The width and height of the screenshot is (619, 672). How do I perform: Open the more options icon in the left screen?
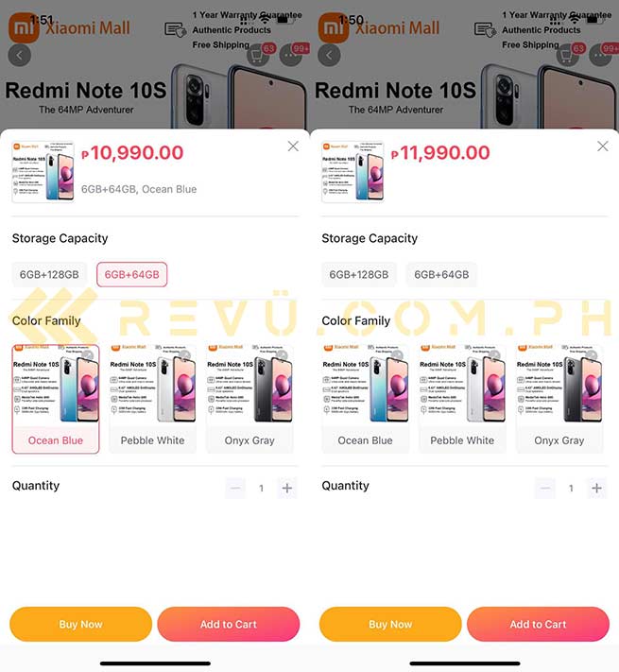[291, 55]
